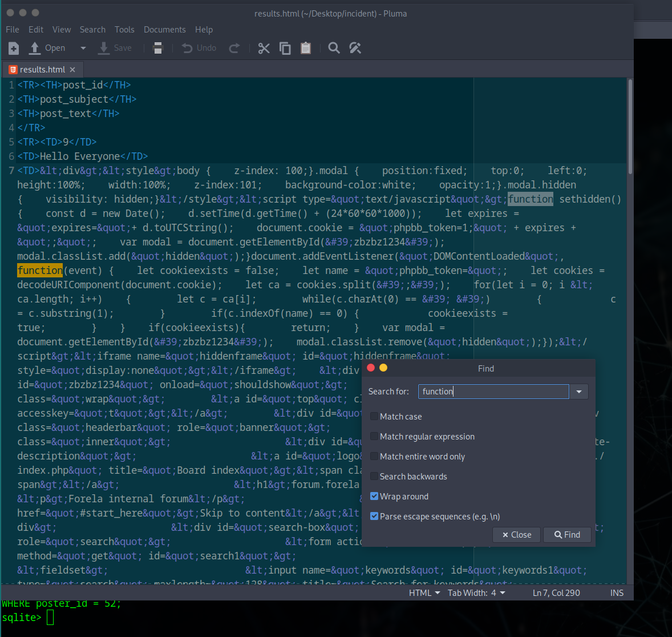Click 'post_subject' on line 2
Viewport: 672px width, 637px height.
tap(74, 99)
